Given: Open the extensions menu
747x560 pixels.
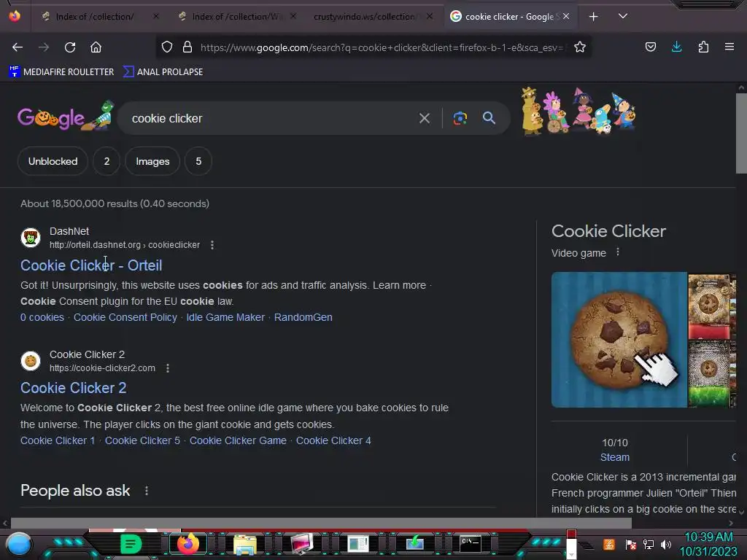Looking at the screenshot, I should (703, 47).
